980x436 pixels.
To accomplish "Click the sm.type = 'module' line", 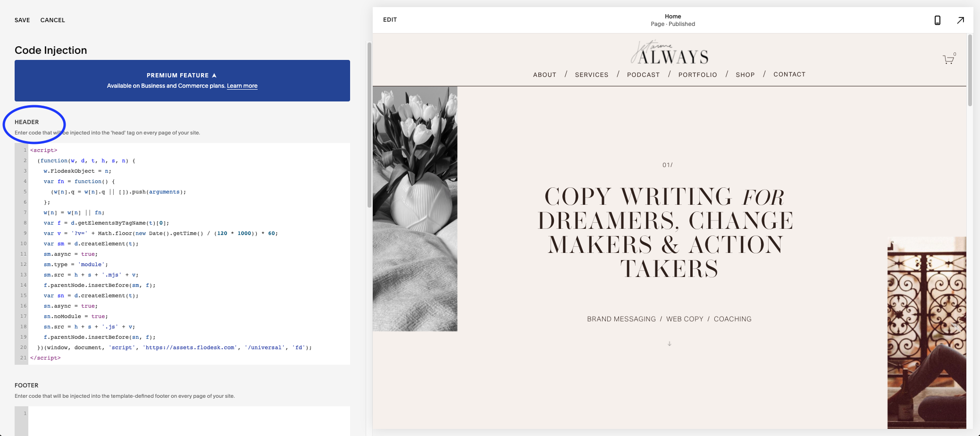I will pyautogui.click(x=76, y=264).
